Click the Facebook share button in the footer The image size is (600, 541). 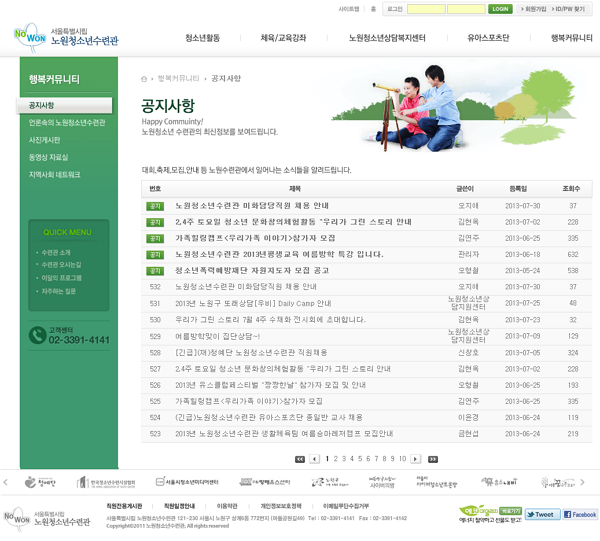coord(581,514)
